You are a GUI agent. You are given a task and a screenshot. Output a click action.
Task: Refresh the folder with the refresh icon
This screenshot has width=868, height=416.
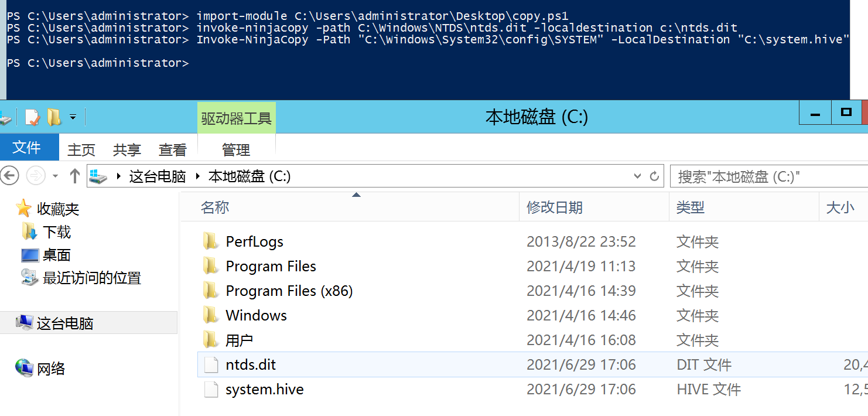[x=655, y=176]
